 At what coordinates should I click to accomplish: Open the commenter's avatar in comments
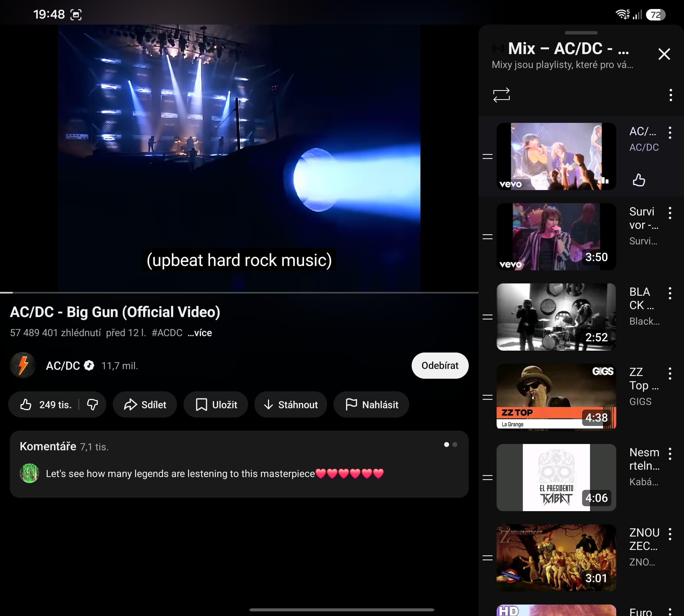30,473
